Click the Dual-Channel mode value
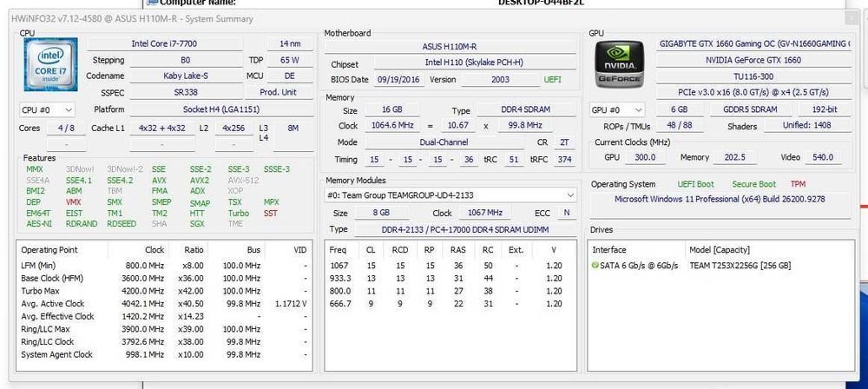This screenshot has width=868, height=389. (445, 142)
